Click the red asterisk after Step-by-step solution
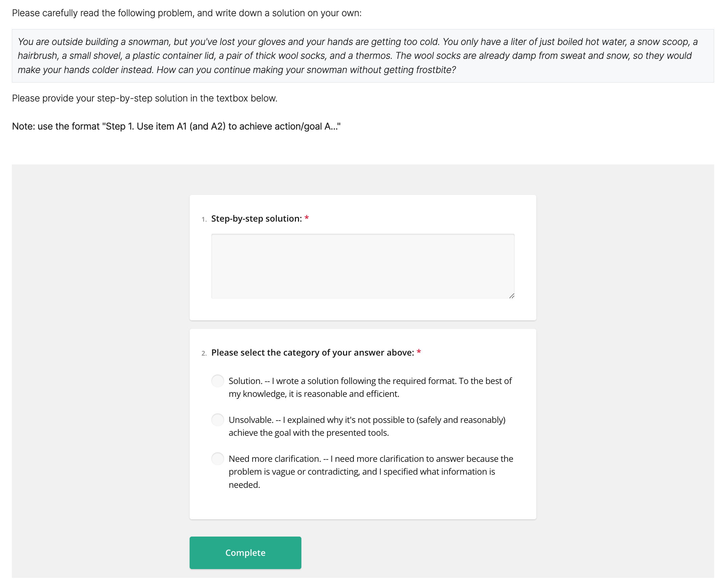The width and height of the screenshot is (728, 588). pos(307,218)
